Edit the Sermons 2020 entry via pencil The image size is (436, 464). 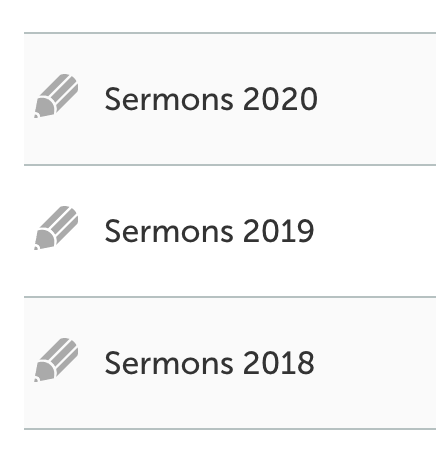pyautogui.click(x=56, y=96)
